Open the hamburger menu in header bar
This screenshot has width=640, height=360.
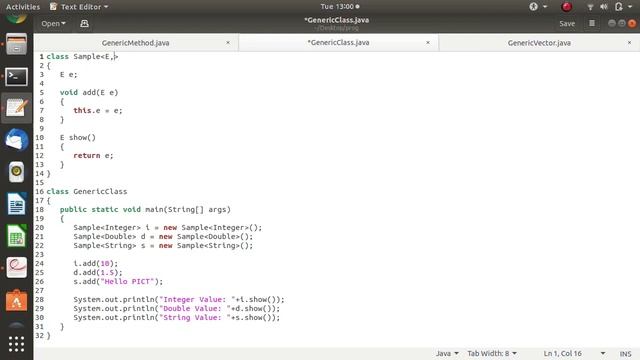click(x=592, y=23)
